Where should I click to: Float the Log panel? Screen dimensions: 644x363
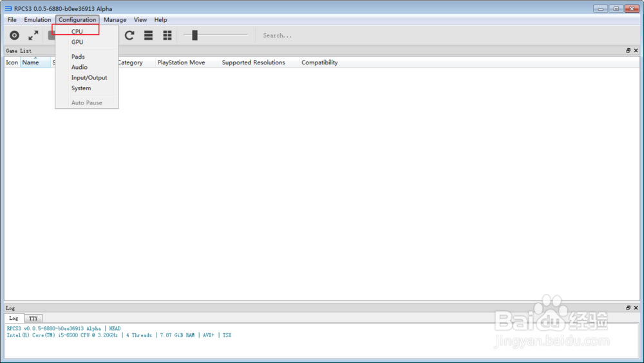click(628, 308)
